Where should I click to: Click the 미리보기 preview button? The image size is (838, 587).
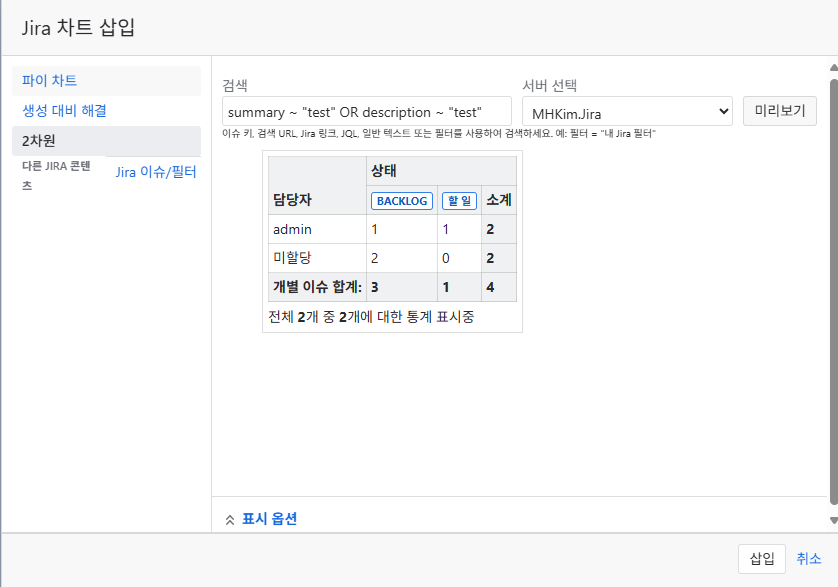[x=780, y=111]
